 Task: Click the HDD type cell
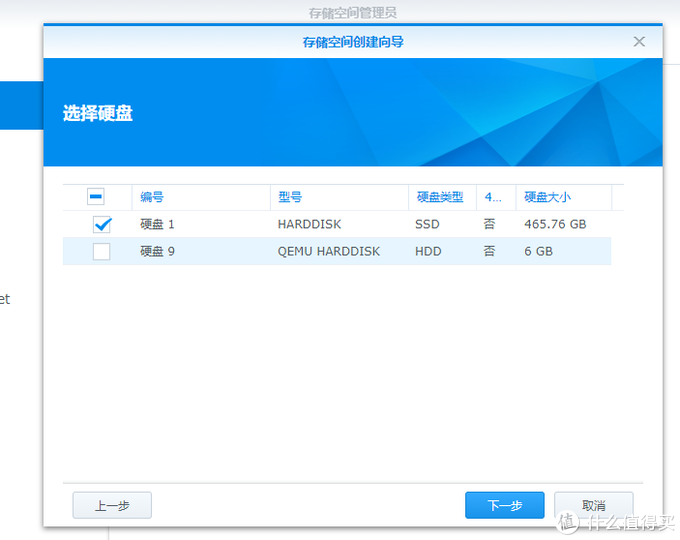428,251
